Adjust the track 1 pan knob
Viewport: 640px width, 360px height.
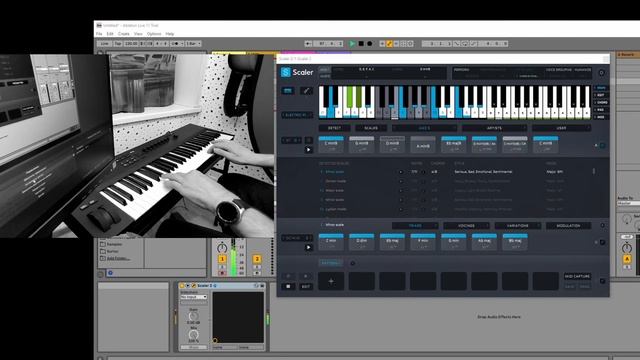pyautogui.click(x=222, y=247)
